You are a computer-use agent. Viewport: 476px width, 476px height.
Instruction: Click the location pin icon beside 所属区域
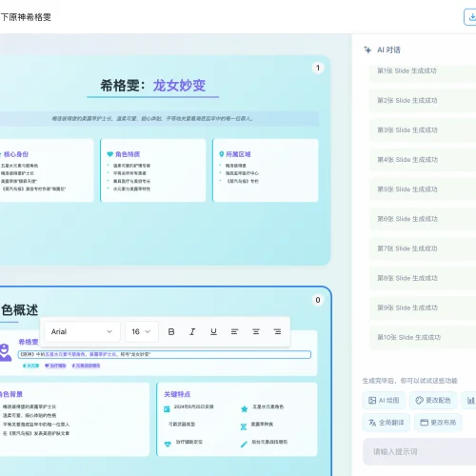pyautogui.click(x=222, y=154)
